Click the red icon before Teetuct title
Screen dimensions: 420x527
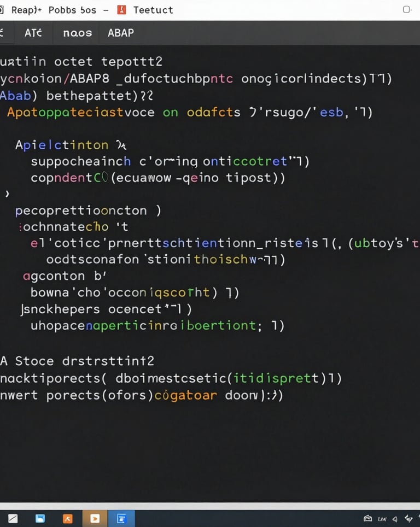coord(121,10)
